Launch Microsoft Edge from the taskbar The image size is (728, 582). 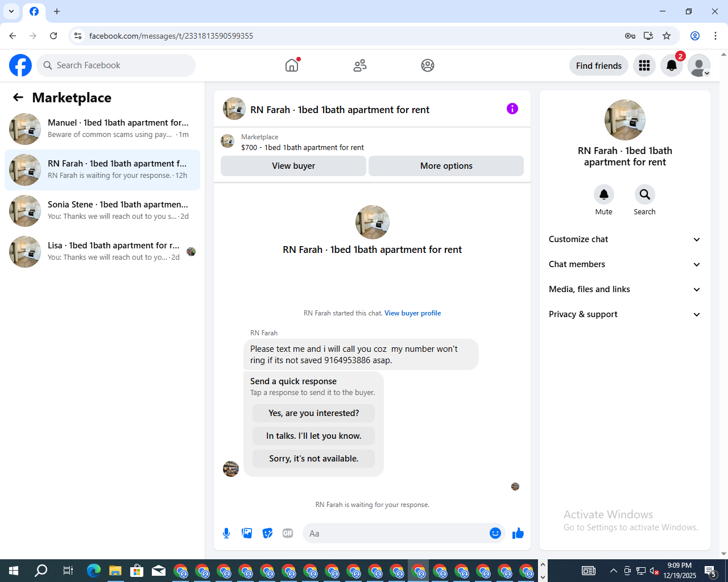pos(93,571)
